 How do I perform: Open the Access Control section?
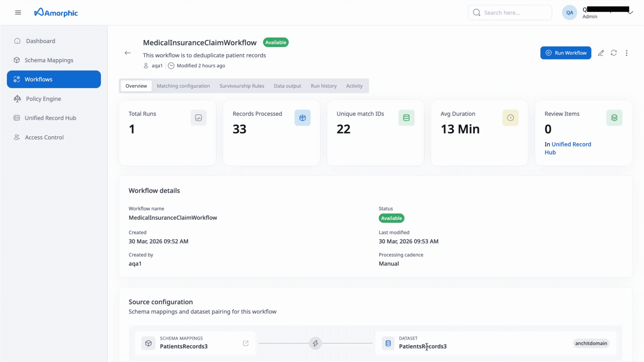point(44,137)
